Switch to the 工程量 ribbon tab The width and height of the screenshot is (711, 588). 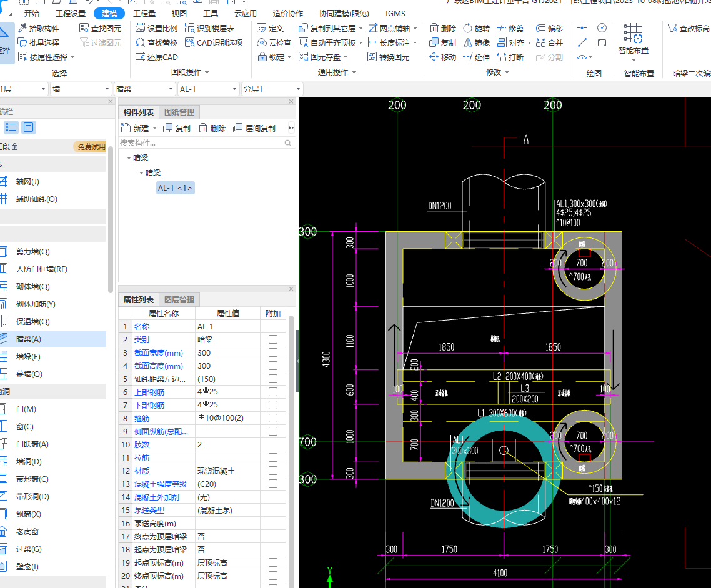pyautogui.click(x=144, y=13)
